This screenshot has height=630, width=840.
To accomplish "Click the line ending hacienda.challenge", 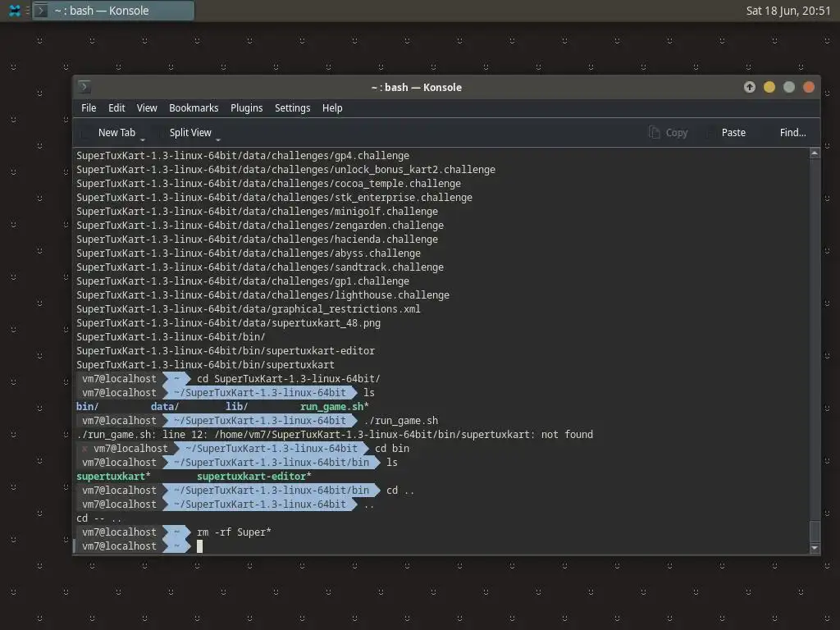I will [257, 239].
